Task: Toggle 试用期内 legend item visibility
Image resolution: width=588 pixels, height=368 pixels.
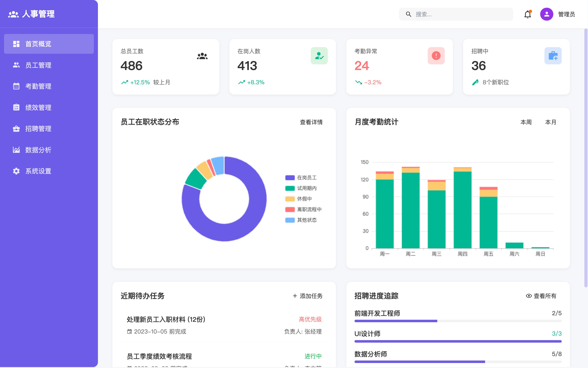Action: (301, 188)
